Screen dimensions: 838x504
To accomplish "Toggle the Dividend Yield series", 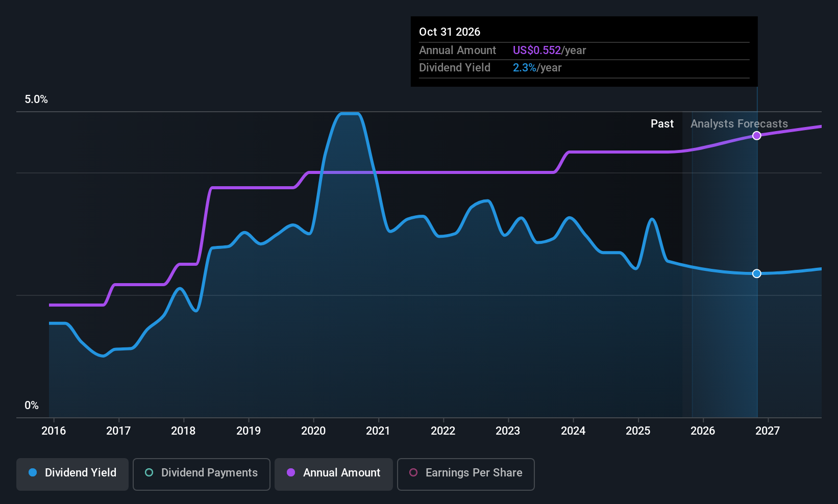I will pyautogui.click(x=72, y=473).
